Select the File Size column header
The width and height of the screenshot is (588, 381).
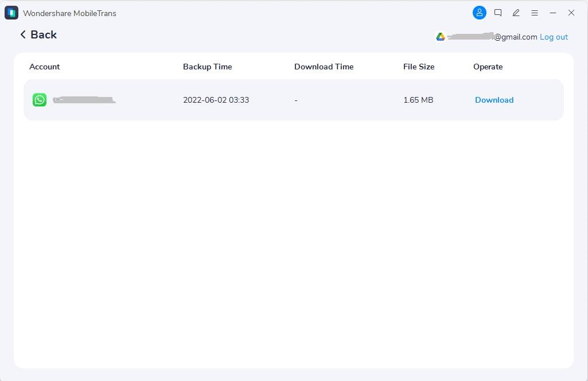tap(418, 67)
